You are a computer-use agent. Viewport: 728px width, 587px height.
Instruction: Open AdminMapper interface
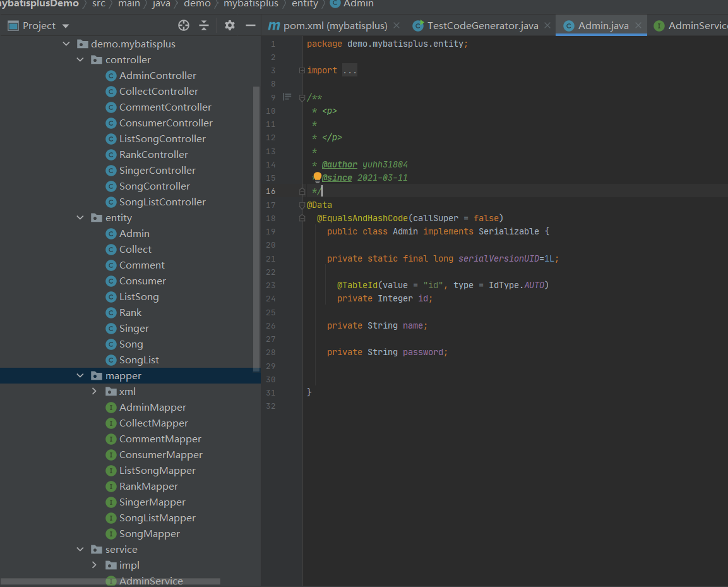click(x=152, y=407)
